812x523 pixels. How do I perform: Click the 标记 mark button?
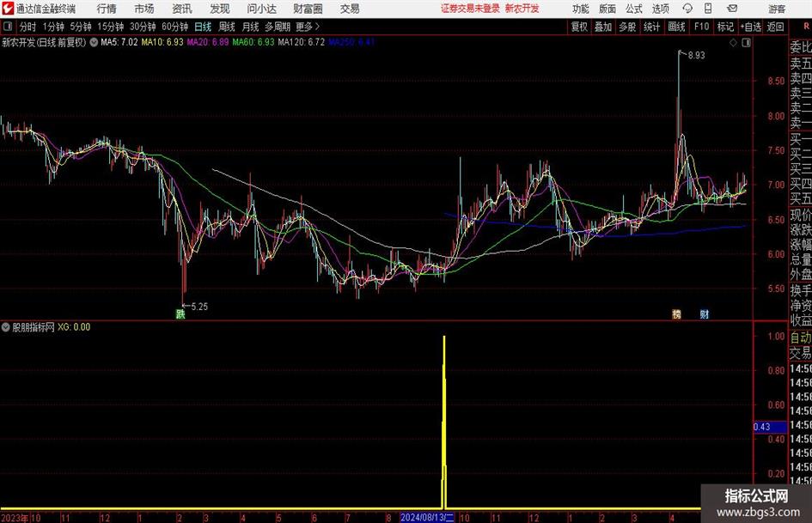click(725, 27)
